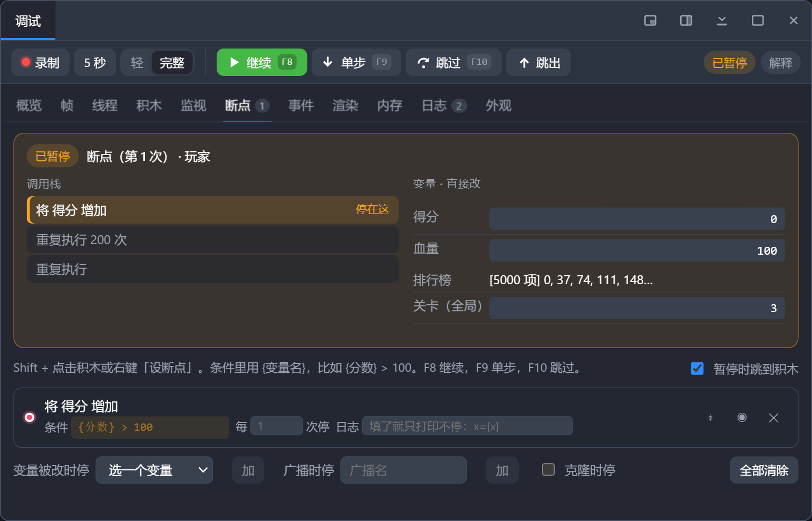Edit the breakpoint 条件 field
The height and width of the screenshot is (521, 812).
[x=150, y=427]
